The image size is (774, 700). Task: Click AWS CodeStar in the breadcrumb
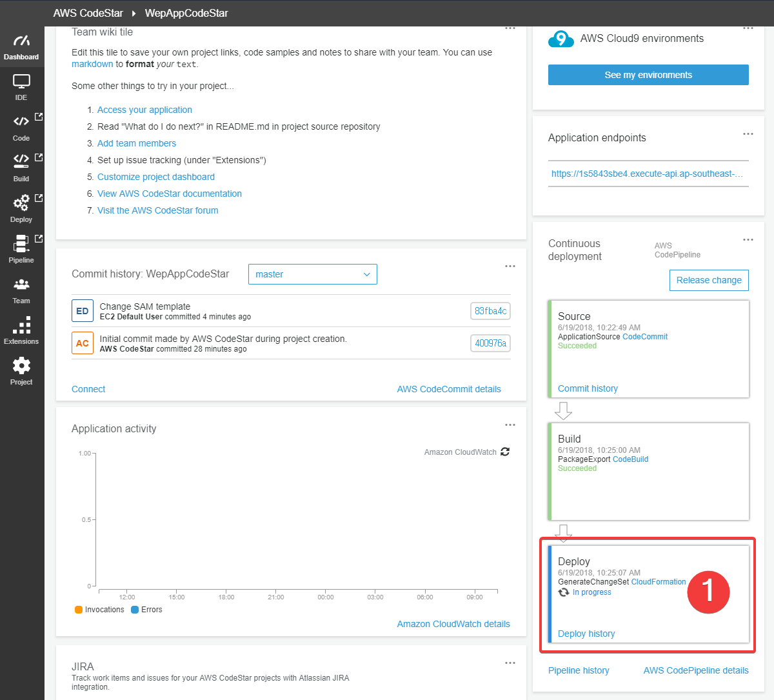[88, 13]
